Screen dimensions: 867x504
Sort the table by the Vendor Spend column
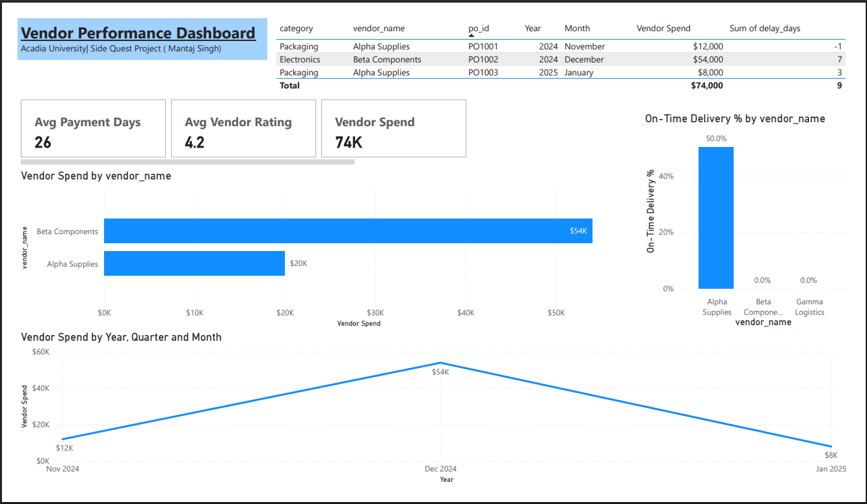[x=663, y=28]
